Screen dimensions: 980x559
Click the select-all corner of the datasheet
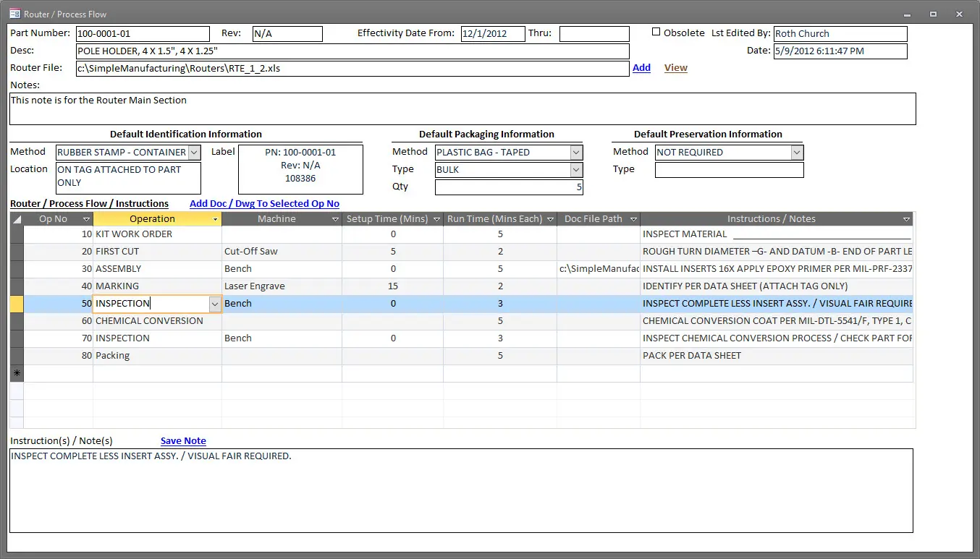17,219
